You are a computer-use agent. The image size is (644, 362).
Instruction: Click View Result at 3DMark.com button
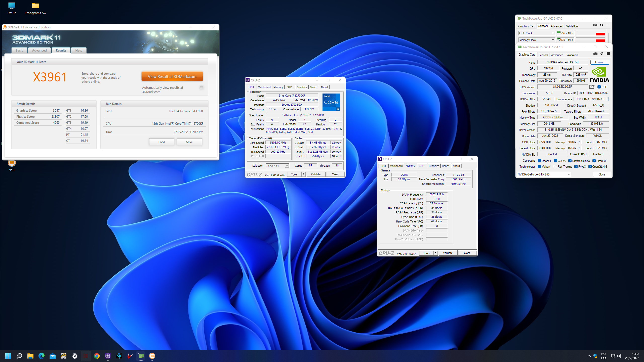172,76
